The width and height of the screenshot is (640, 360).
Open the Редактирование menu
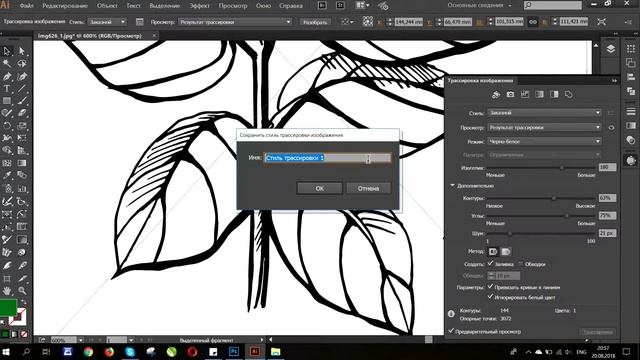click(65, 6)
